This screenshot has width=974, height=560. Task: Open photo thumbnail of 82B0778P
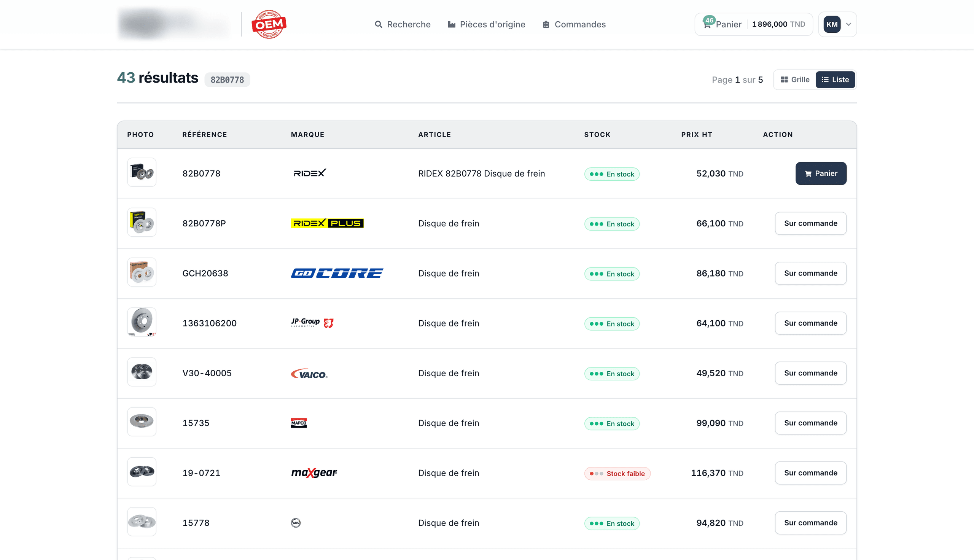point(142,222)
